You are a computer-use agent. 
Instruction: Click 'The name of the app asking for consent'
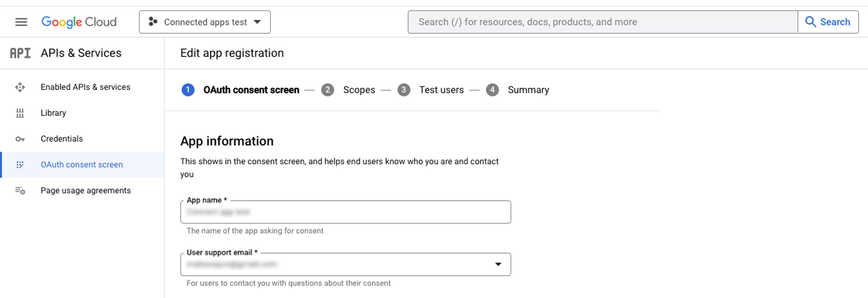255,231
